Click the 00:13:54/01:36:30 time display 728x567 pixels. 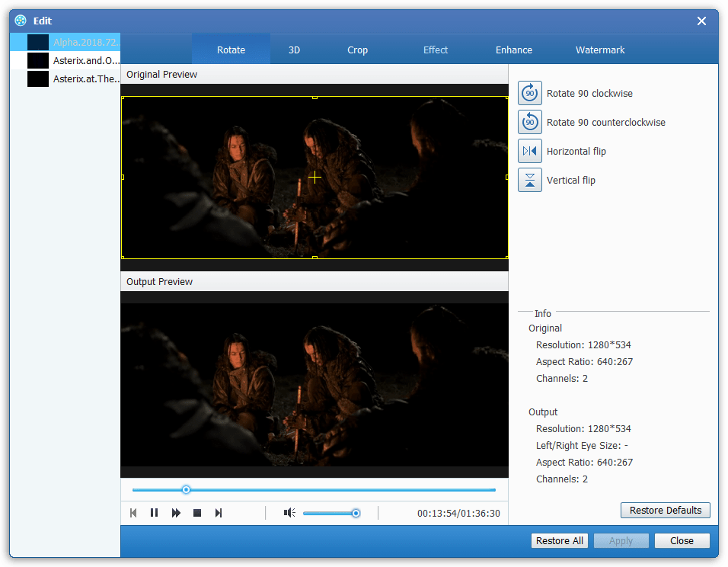[x=458, y=513]
